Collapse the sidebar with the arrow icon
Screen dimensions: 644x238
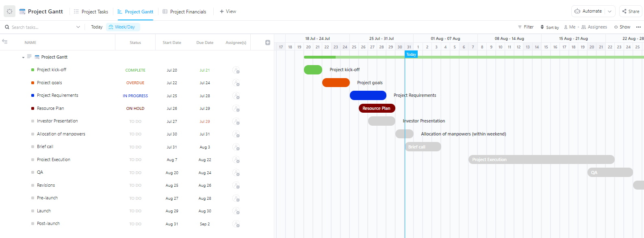5,41
